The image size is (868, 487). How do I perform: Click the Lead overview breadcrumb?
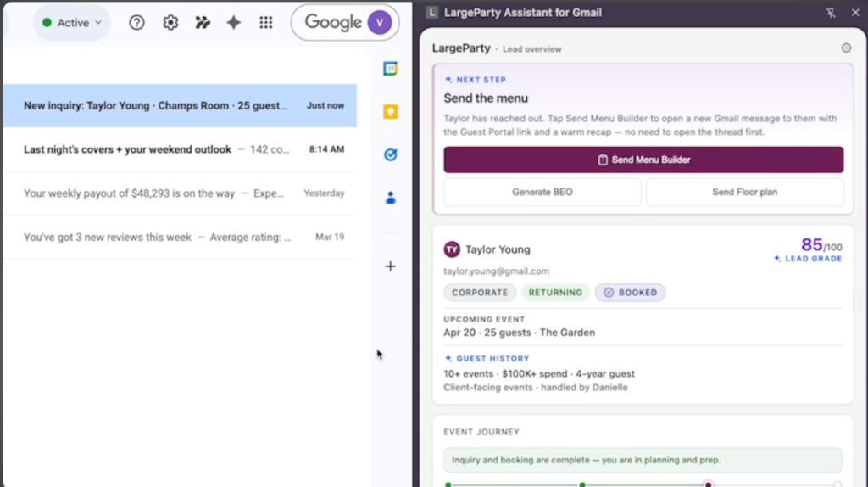pyautogui.click(x=532, y=49)
